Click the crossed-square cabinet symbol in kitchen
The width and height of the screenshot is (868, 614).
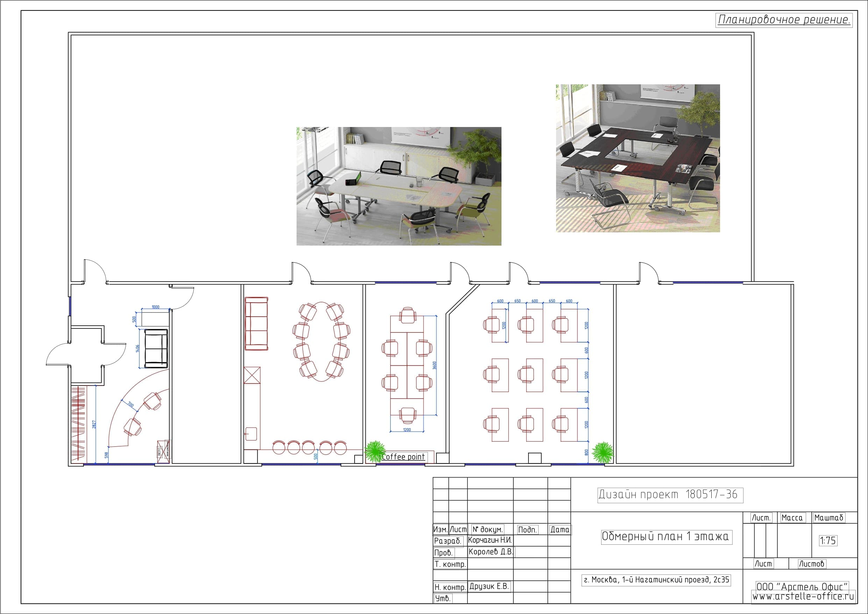coord(252,375)
